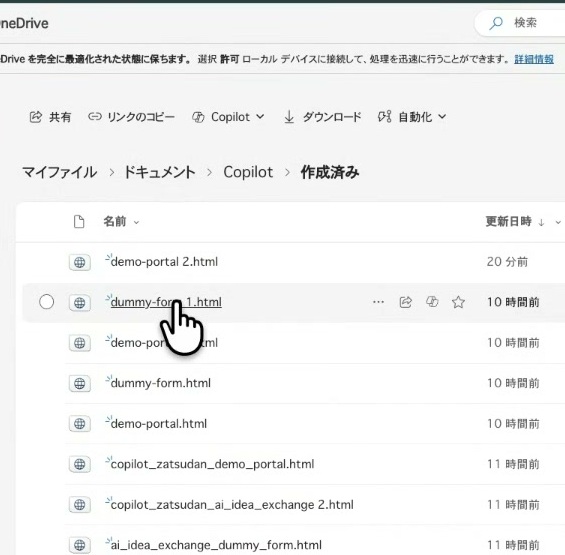Click the share arrow icon in toolbar
Screen dimensions: 565x555
point(36,117)
